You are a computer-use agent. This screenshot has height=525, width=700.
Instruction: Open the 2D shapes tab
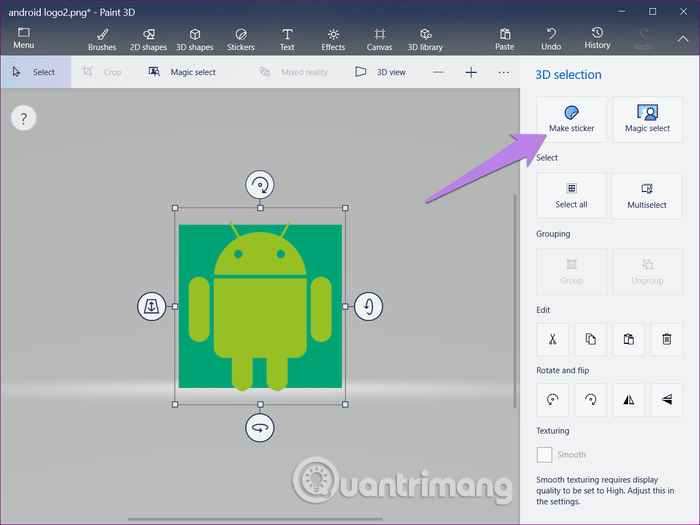(148, 39)
